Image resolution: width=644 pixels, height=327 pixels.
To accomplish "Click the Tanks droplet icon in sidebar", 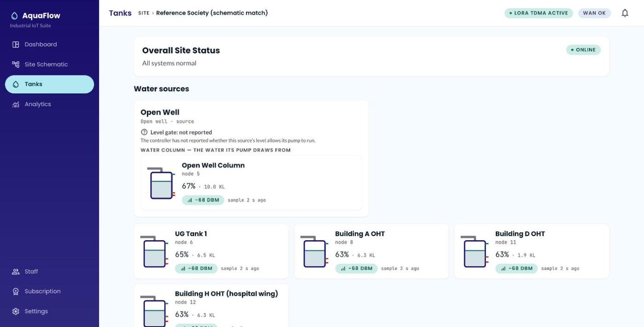I will [16, 84].
